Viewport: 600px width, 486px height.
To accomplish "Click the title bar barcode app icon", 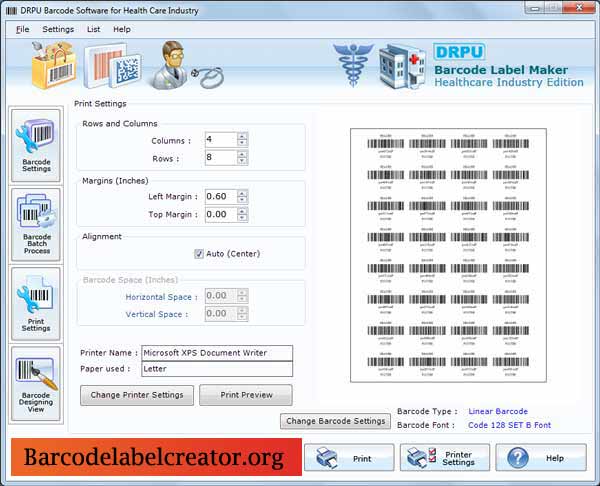I will [11, 11].
